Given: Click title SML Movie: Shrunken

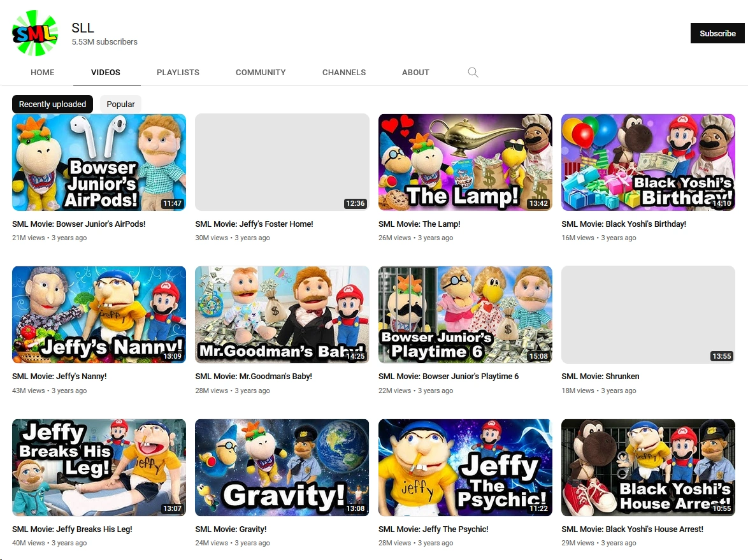Looking at the screenshot, I should click(600, 377).
